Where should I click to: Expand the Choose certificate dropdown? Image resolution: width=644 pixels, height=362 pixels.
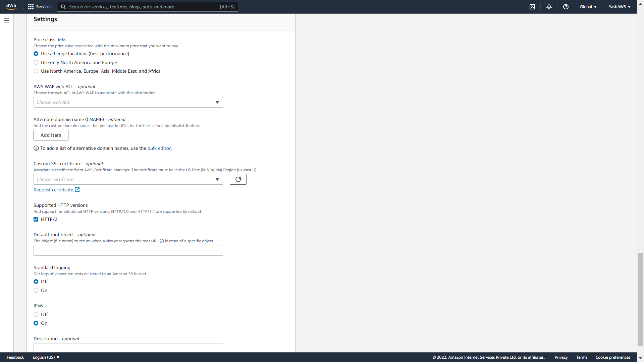click(x=217, y=179)
